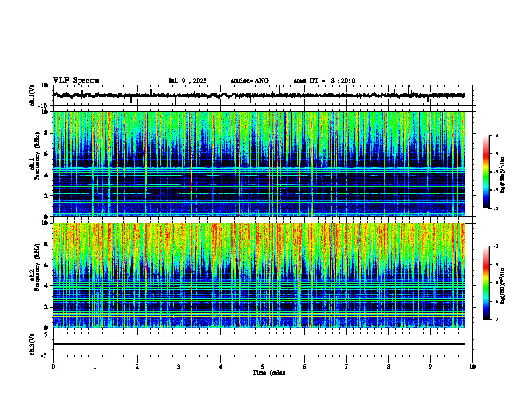The image size is (532, 411).
Task: Select the date text "Jul 9, 2025"
Action: coord(187,81)
